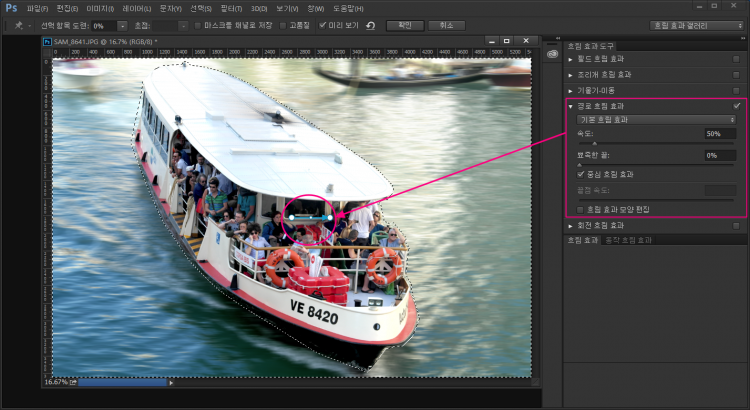Screen dimensions: 750x410
Task: Click the 속도 speed slider track
Action: (x=656, y=144)
